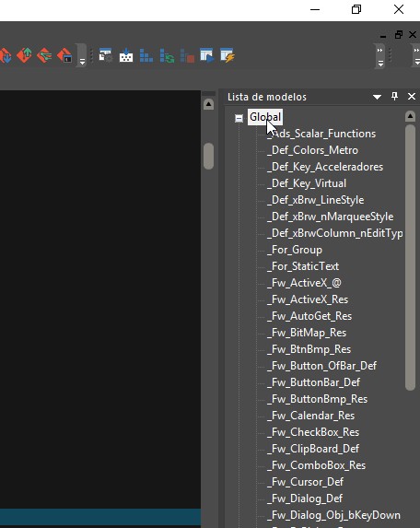This screenshot has width=420, height=528.
Task: Open the Lista de modelos panel dropdown arrow
Action: point(377,97)
